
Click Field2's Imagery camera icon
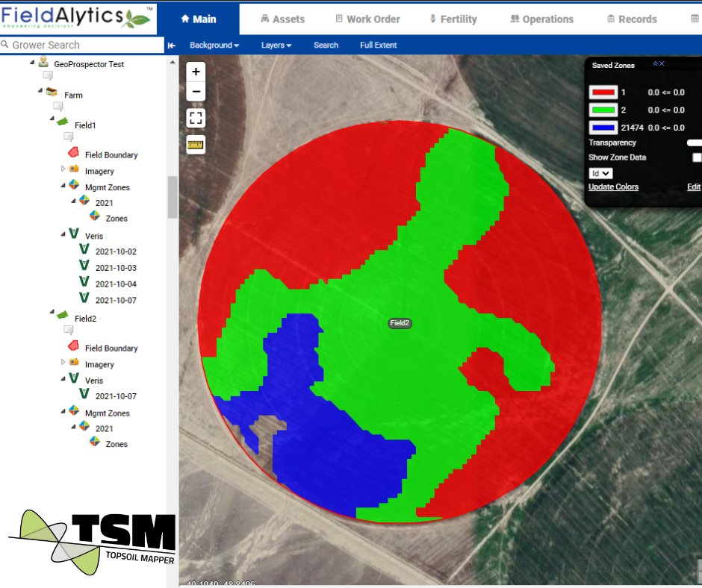pyautogui.click(x=74, y=362)
